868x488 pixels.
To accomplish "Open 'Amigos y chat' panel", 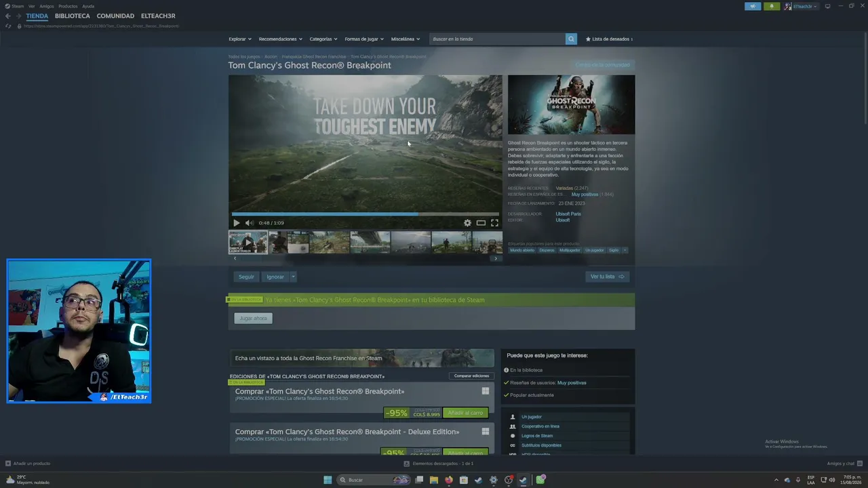I will [x=844, y=464].
